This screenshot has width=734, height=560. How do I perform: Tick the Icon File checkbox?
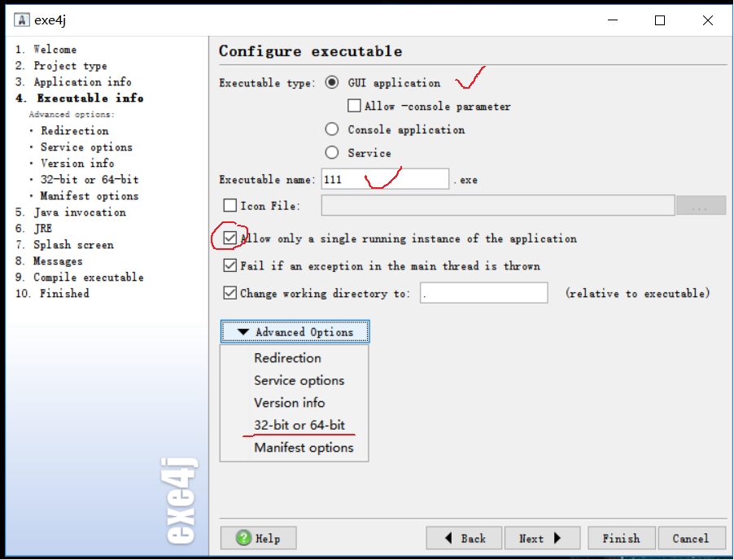(229, 205)
